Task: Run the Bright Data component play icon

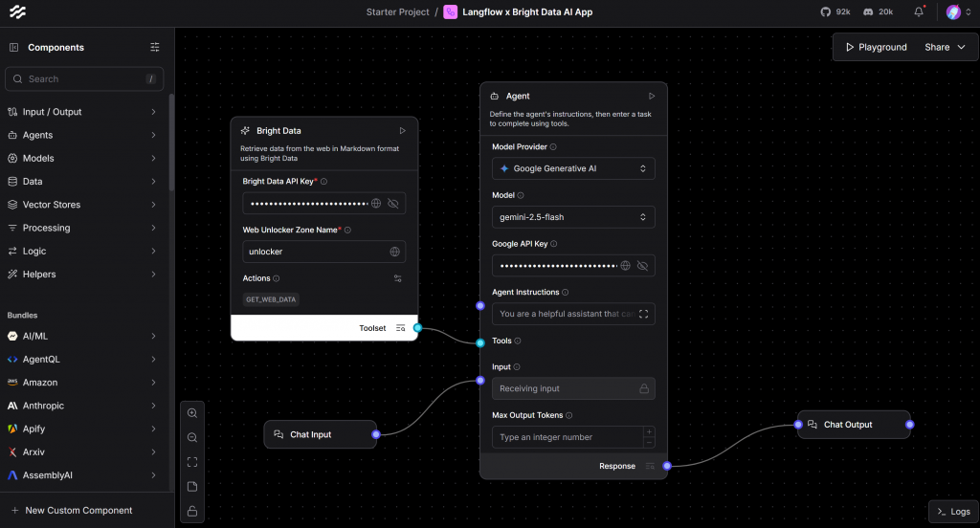Action: [403, 130]
